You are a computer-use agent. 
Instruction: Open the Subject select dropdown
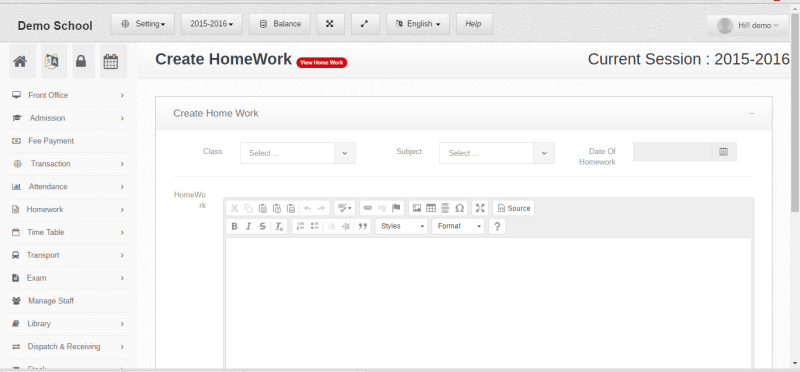coord(497,153)
